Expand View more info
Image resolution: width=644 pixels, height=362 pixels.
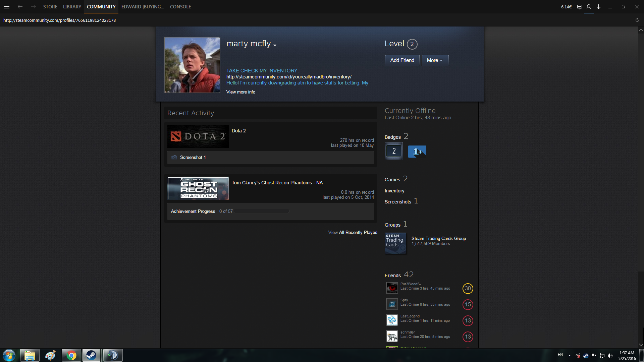pyautogui.click(x=240, y=92)
